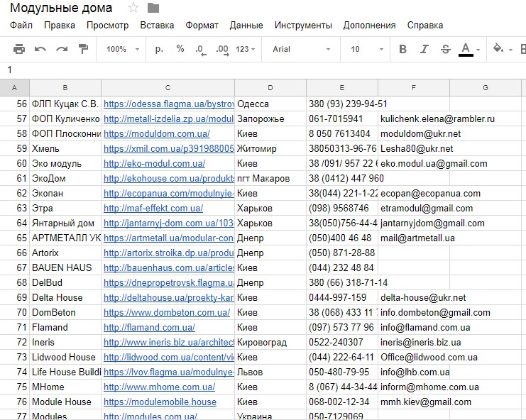The width and height of the screenshot is (526, 420).
Task: Increase decimal places
Action: point(222,50)
